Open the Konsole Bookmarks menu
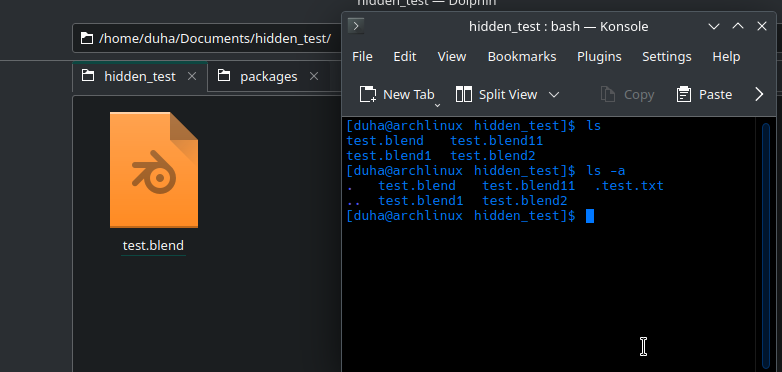 [x=522, y=57]
